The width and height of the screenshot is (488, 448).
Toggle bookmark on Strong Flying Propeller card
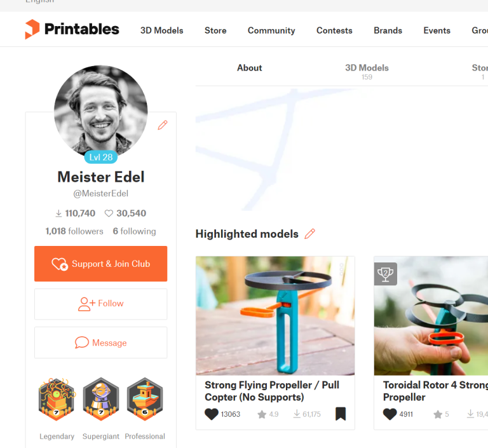pyautogui.click(x=341, y=414)
